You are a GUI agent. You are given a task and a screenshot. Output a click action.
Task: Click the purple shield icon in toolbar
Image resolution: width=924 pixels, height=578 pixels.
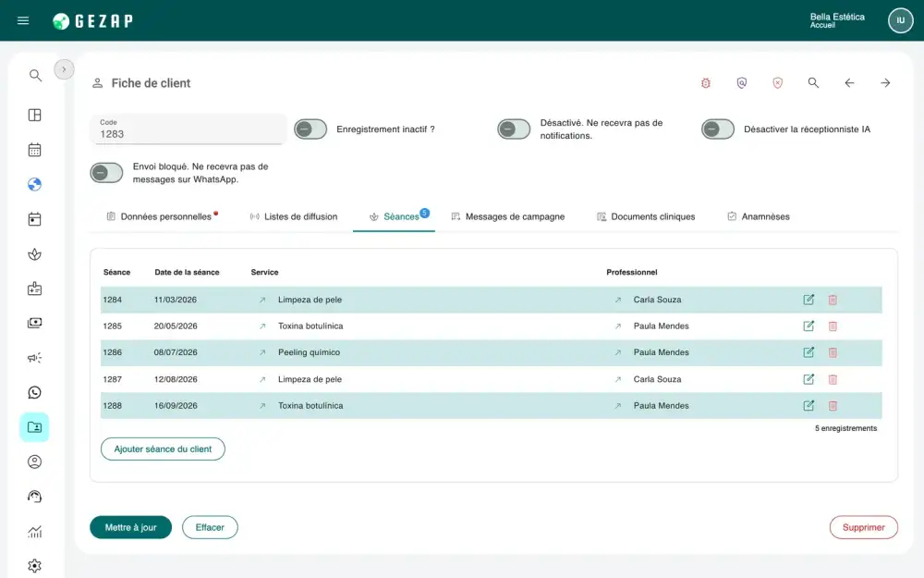pyautogui.click(x=742, y=83)
